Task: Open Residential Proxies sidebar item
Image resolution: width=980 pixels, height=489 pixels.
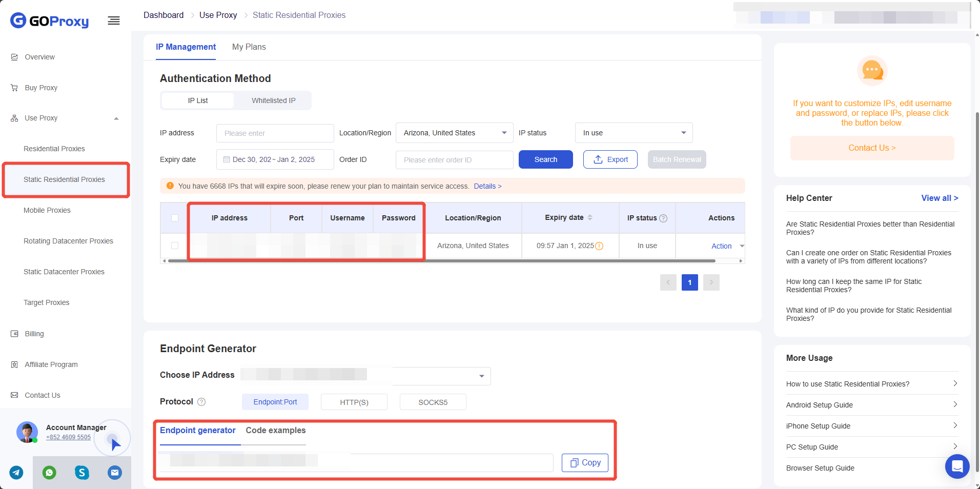Action: click(54, 149)
